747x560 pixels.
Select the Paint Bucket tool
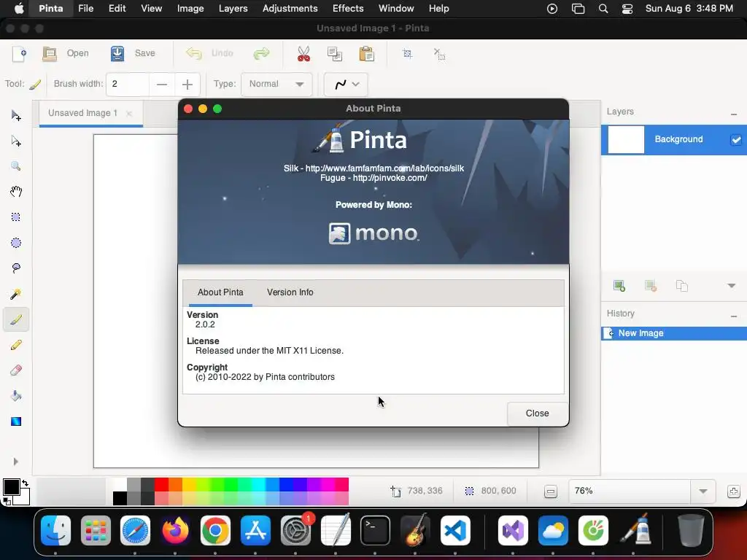16,396
